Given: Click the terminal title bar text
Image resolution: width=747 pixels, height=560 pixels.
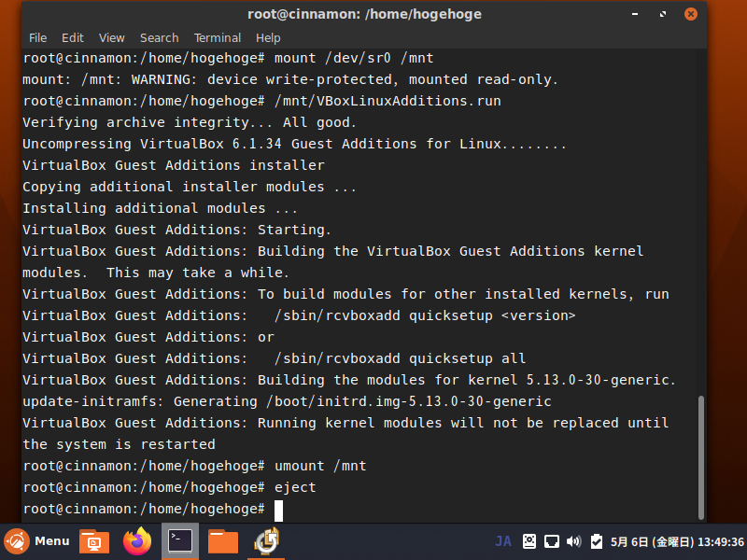Looking at the screenshot, I should pyautogui.click(x=364, y=14).
